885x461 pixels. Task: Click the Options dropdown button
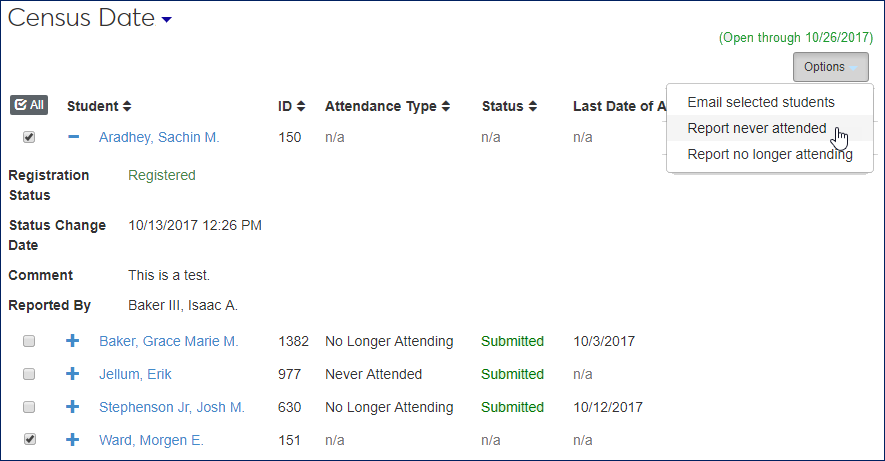830,67
